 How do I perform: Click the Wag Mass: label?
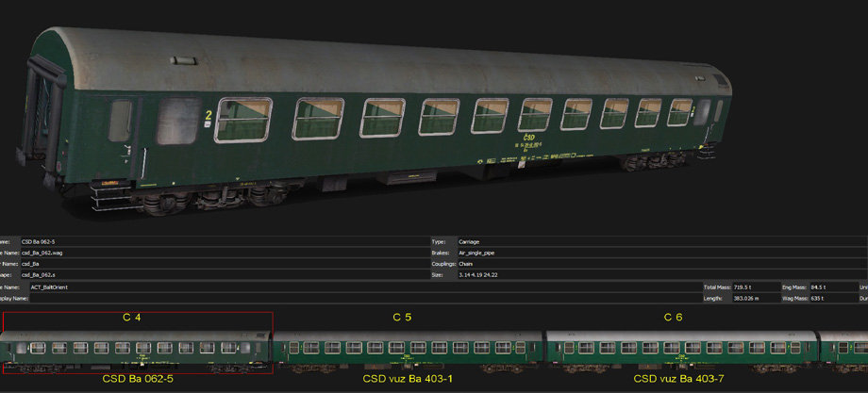click(794, 299)
